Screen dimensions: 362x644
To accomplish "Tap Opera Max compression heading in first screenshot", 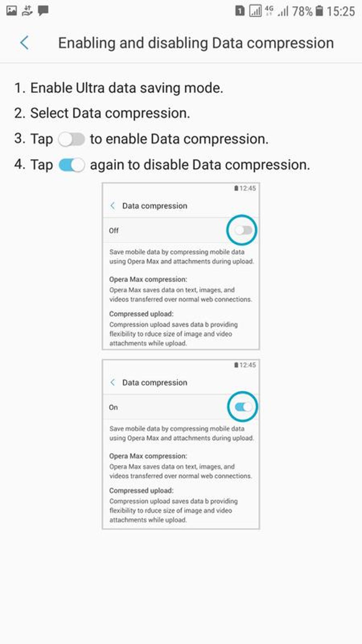I will pos(148,279).
